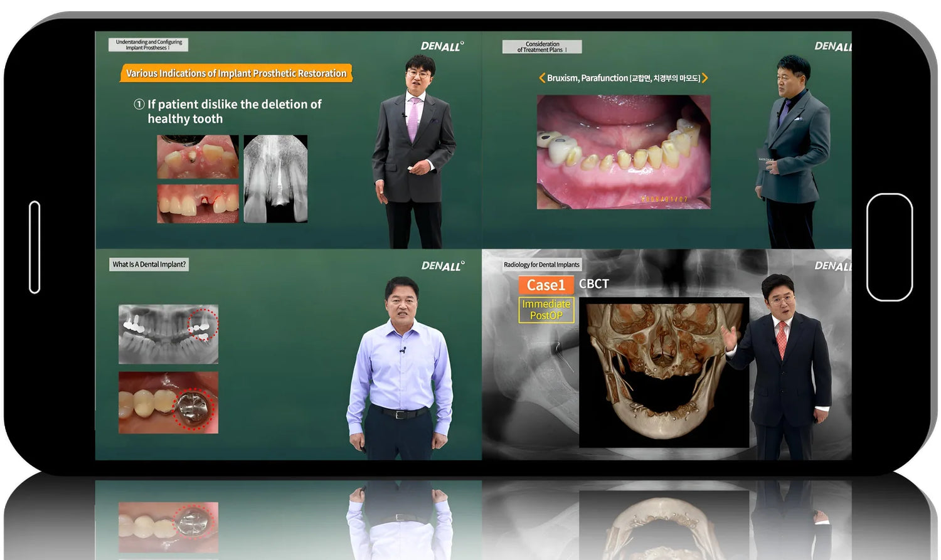
Task: Click the DENALL logo in bottom-left video
Action: (x=442, y=266)
